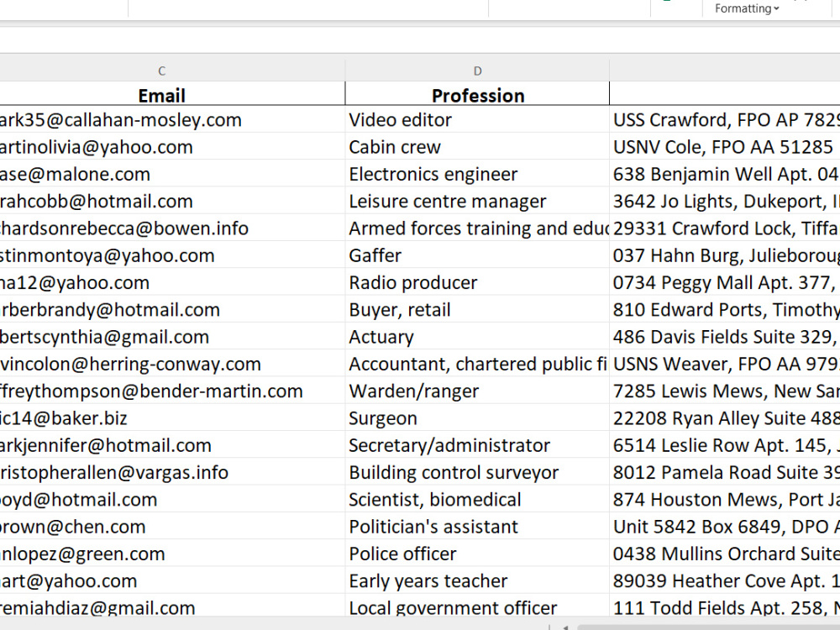The image size is (840, 630).
Task: Click the arkjennifer@hotmail.com email cell
Action: [172, 445]
